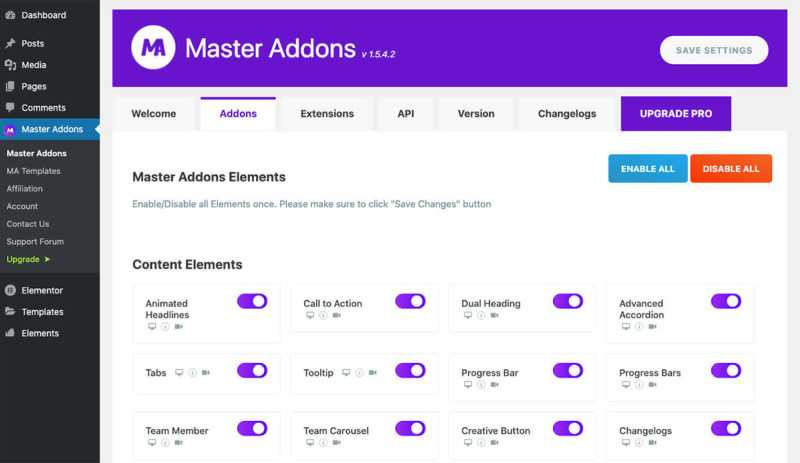Screen dimensions: 800x463
Task: Toggle the Creative Button switch
Action: 568,429
